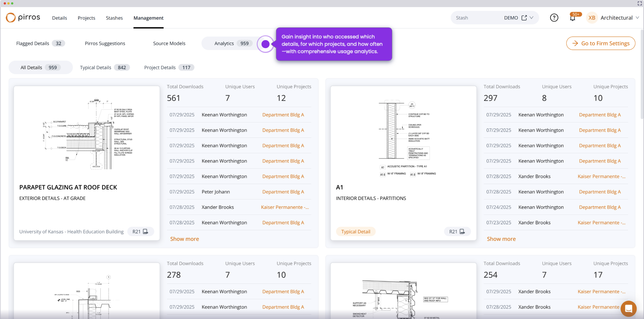Open the Flagged Details tab
Viewport: 644px width, 319px height.
[40, 43]
